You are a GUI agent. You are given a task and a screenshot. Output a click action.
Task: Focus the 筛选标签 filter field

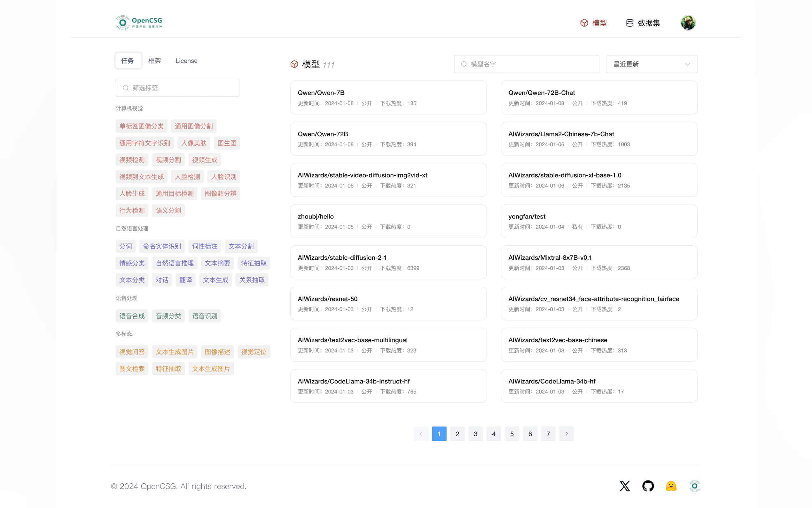(177, 88)
